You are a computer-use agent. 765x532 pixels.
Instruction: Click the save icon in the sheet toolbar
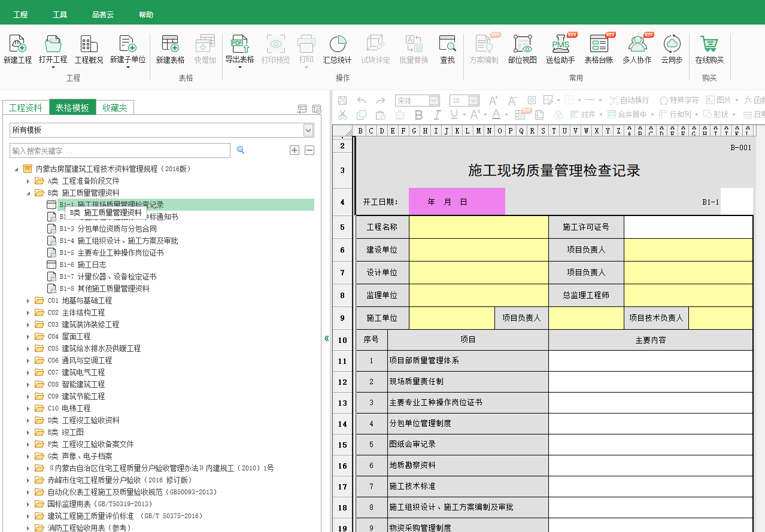coord(342,101)
